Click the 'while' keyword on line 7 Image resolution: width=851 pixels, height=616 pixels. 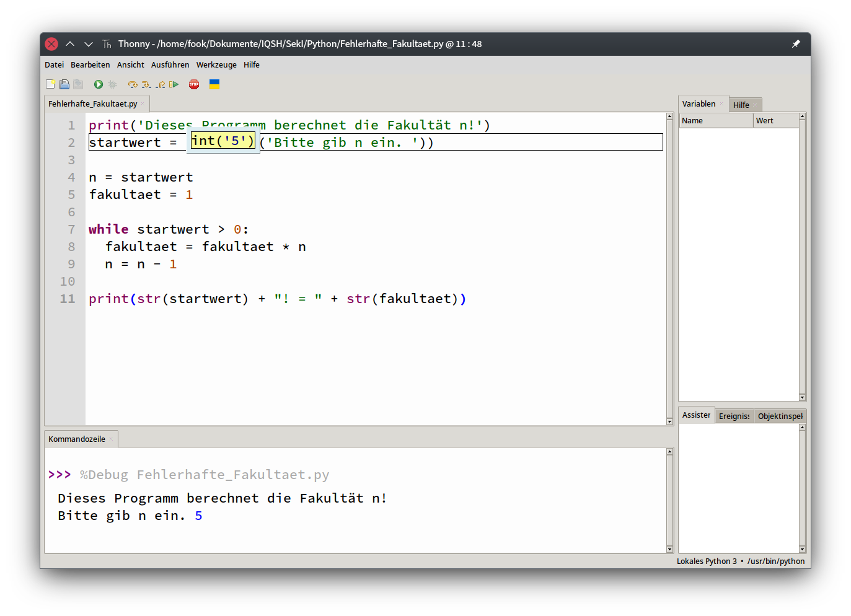[x=108, y=229]
